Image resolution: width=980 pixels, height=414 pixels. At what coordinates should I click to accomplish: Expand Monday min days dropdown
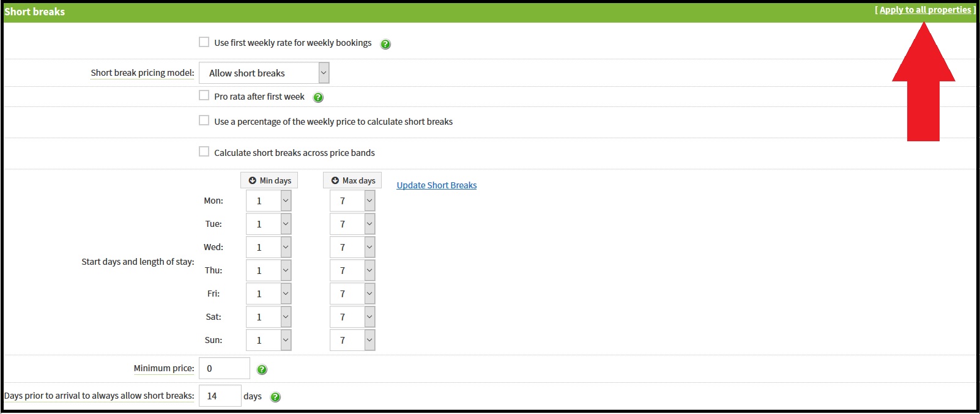point(269,201)
